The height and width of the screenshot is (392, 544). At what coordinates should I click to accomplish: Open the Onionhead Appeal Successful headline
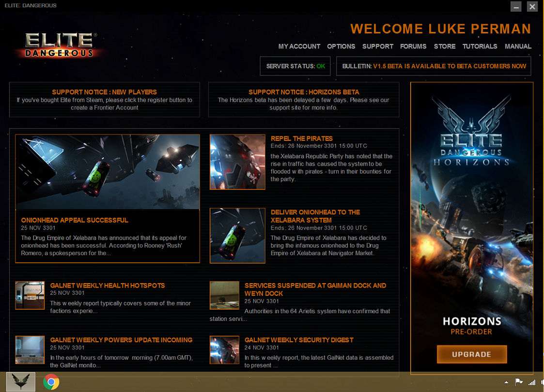coord(75,220)
